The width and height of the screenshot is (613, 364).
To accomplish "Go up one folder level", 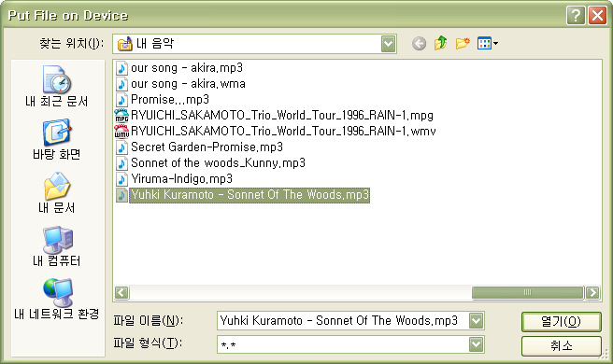I will coord(441,43).
